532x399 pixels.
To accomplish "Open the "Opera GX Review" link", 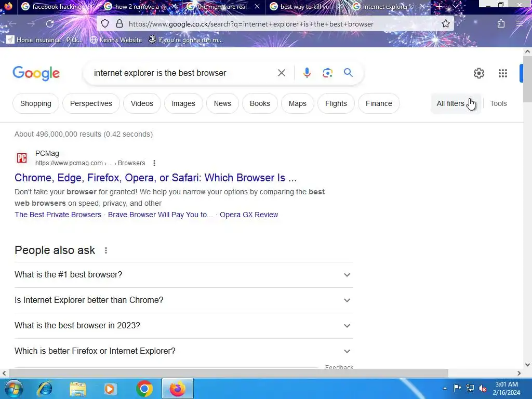I will (x=249, y=215).
